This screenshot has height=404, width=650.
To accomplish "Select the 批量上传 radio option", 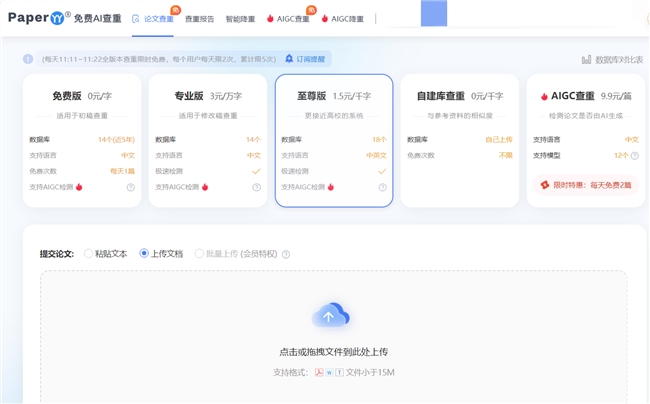I will point(200,254).
